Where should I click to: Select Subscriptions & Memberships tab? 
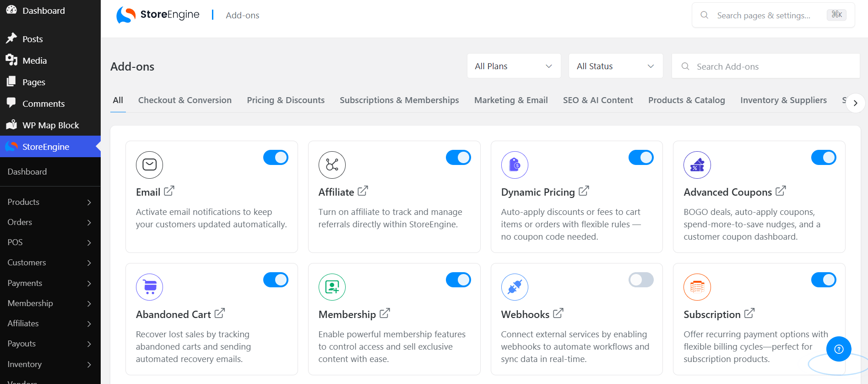click(399, 100)
